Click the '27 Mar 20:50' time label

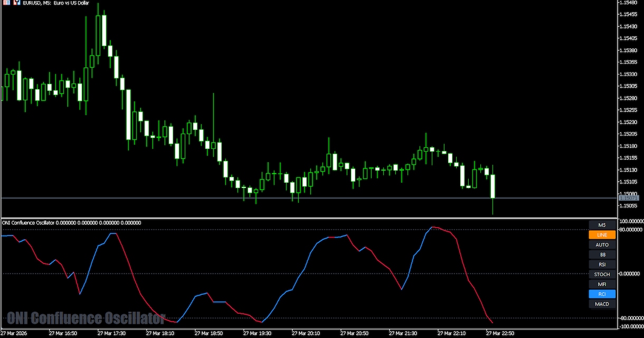(x=354, y=334)
